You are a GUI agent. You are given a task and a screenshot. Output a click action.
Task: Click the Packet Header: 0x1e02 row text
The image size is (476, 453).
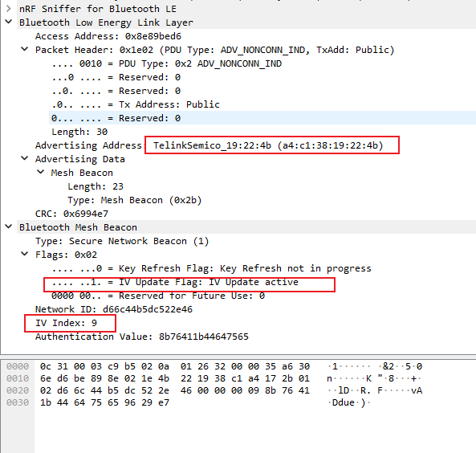pos(214,50)
